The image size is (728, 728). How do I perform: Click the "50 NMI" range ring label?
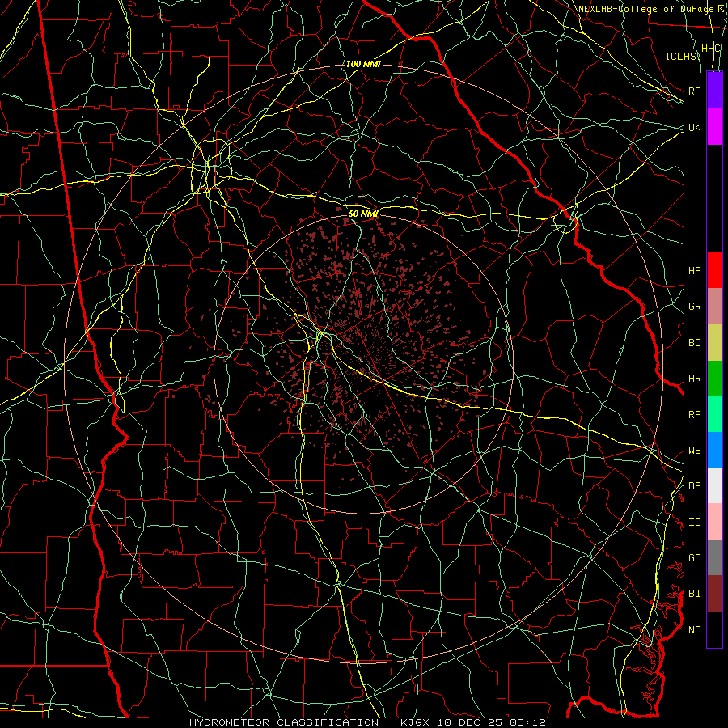363,214
